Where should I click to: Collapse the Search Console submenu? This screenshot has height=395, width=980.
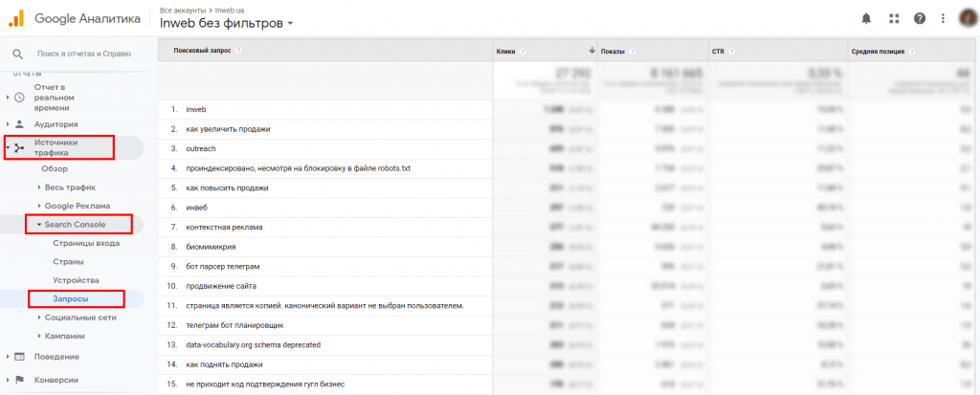click(38, 225)
